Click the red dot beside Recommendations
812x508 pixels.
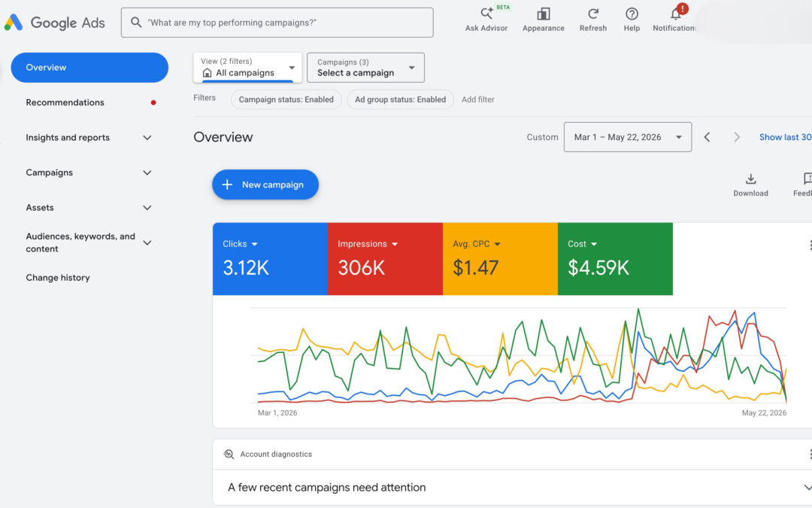153,102
